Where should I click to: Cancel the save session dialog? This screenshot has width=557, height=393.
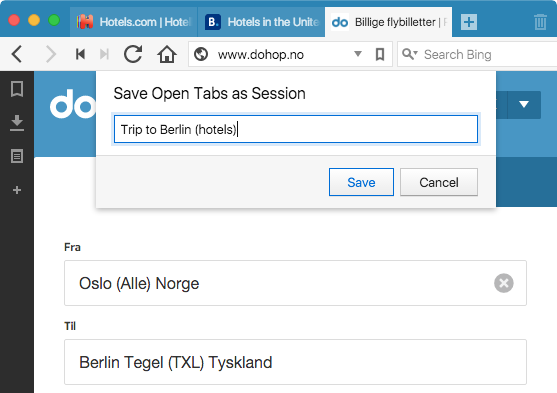click(x=439, y=182)
